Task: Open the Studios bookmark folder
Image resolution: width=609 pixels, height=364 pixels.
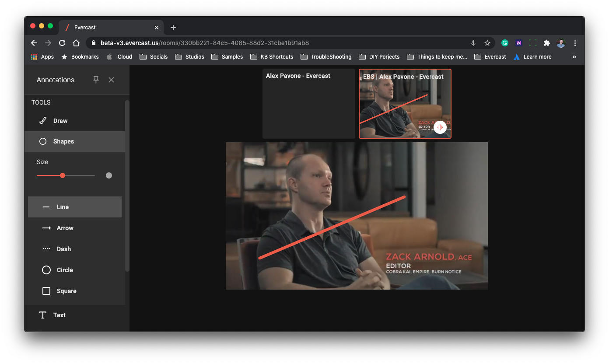Action: (189, 56)
